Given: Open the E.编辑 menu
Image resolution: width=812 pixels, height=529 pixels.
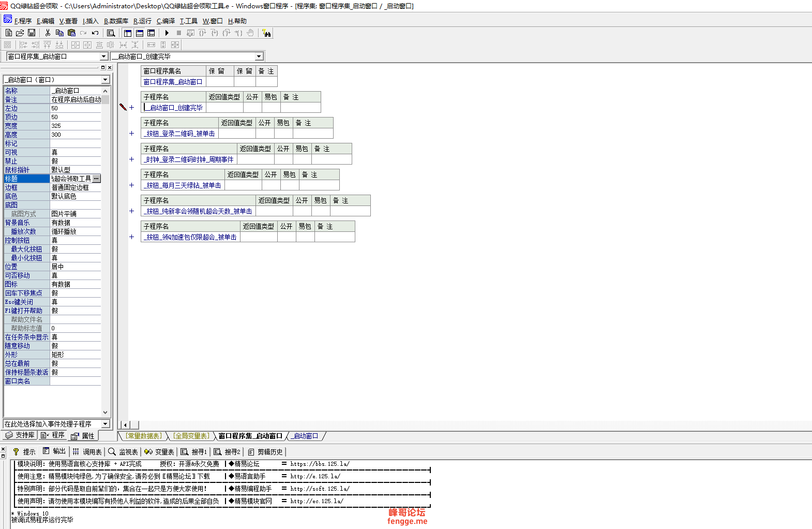Looking at the screenshot, I should 46,21.
